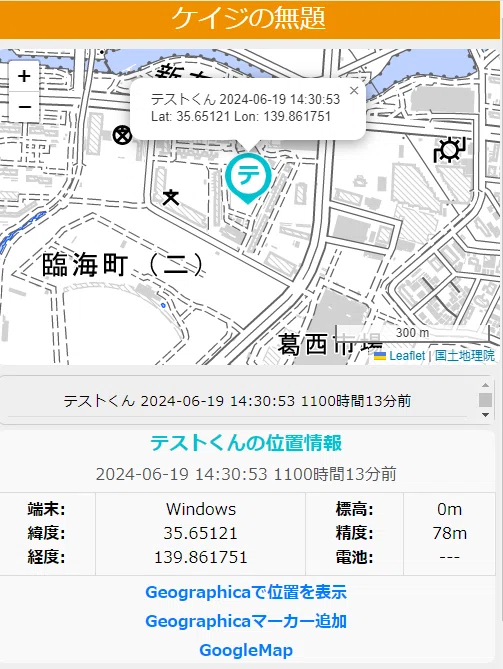Click the 経度: row label
Screen dimensions: 503x669
tap(47, 557)
